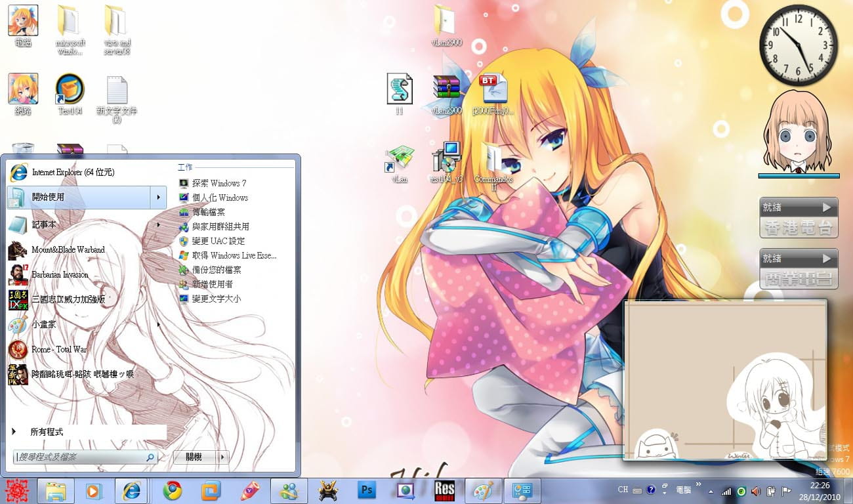
Task: Start playback of 香港電台 radio gadget
Action: [826, 207]
